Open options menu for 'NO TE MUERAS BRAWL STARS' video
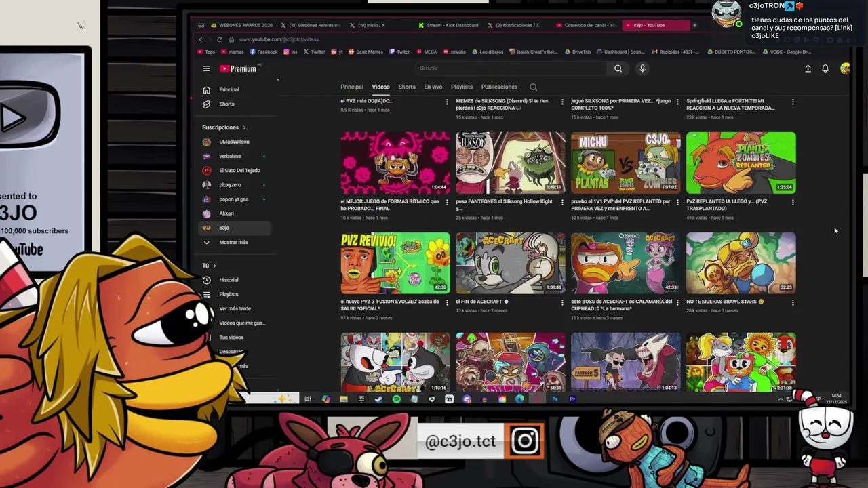 [x=793, y=302]
